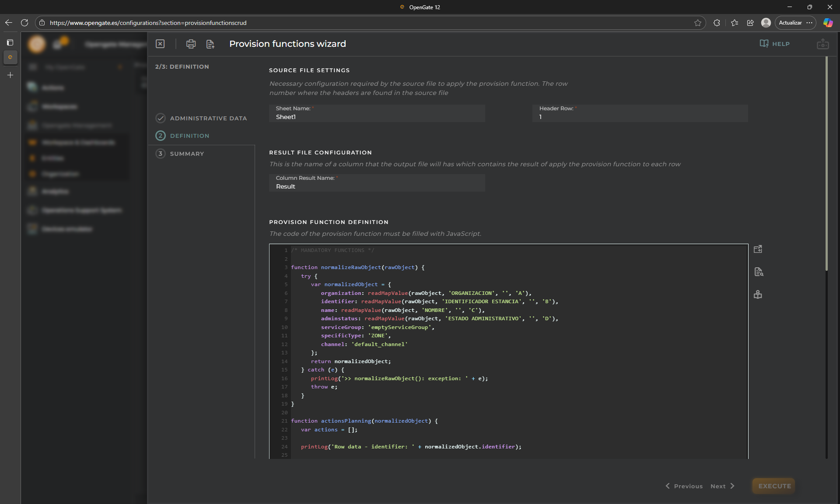Click the print icon in wizard header

tap(191, 44)
